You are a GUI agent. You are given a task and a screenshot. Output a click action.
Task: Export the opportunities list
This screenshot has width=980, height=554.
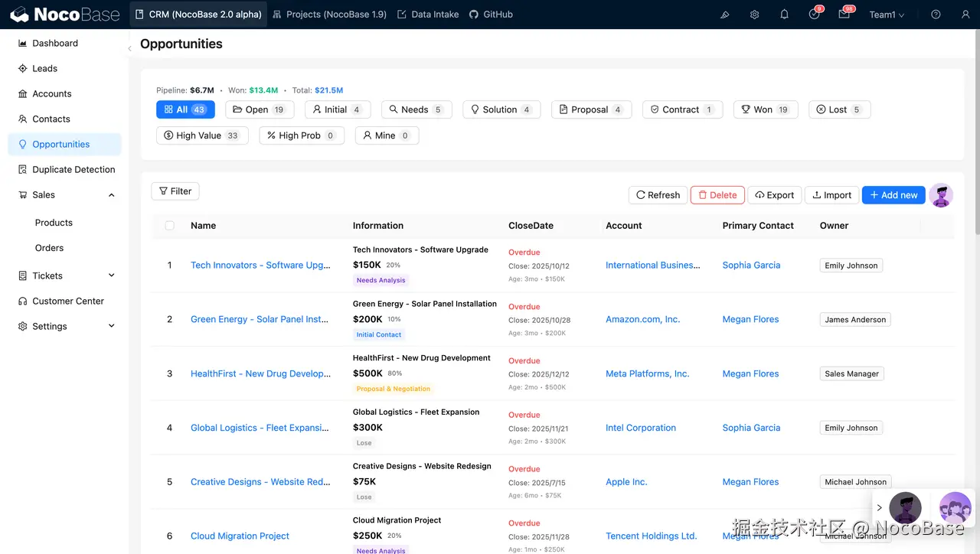(x=775, y=195)
